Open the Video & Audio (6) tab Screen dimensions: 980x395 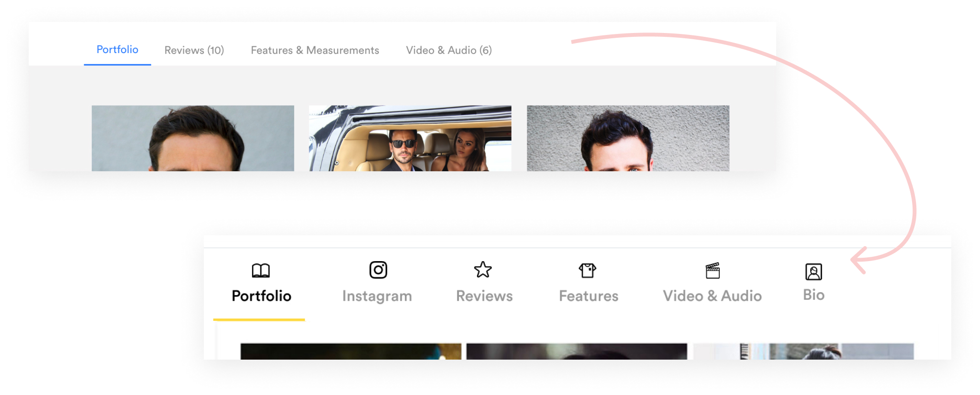pos(449,50)
